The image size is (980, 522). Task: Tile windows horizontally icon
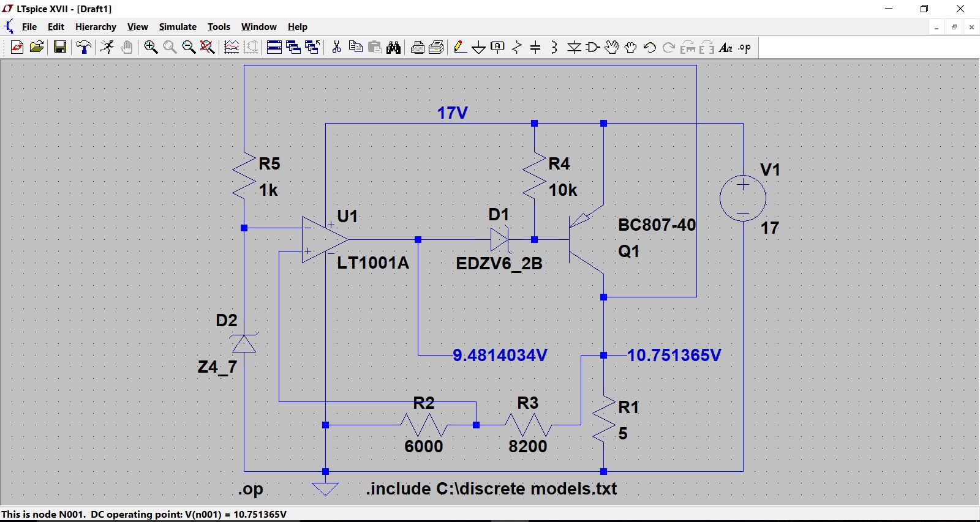point(274,47)
